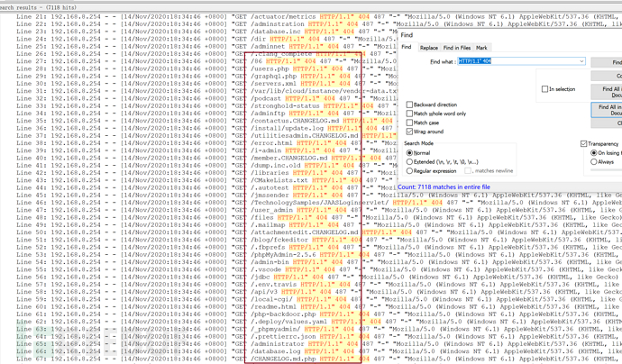Open the Find in Files tab
Screen dimensions: 622x364
[x=457, y=48]
